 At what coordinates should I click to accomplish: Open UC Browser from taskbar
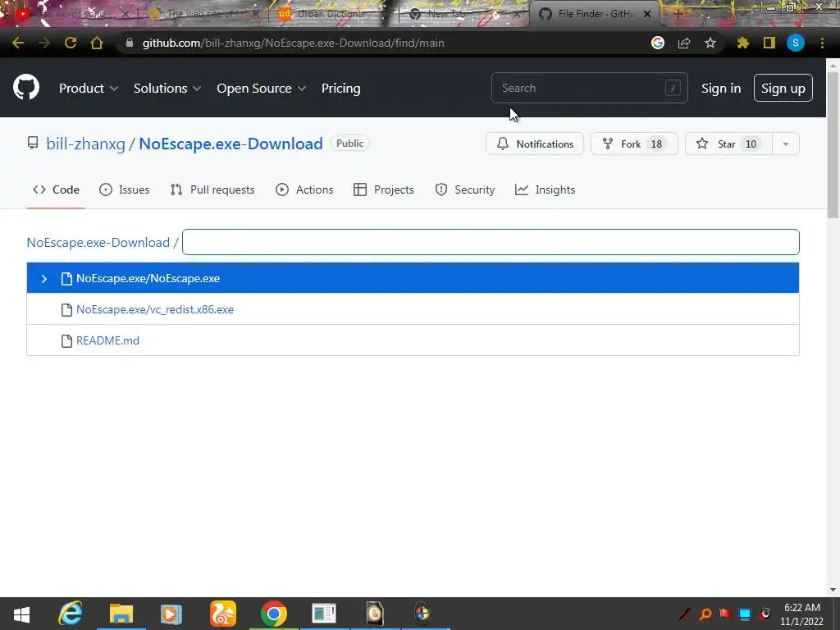(x=223, y=614)
